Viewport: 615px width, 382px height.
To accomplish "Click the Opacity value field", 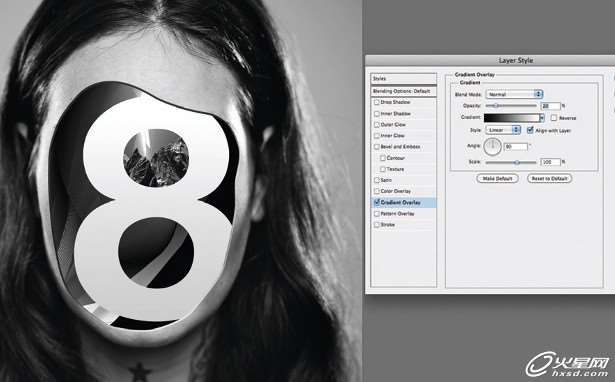I will tap(550, 106).
